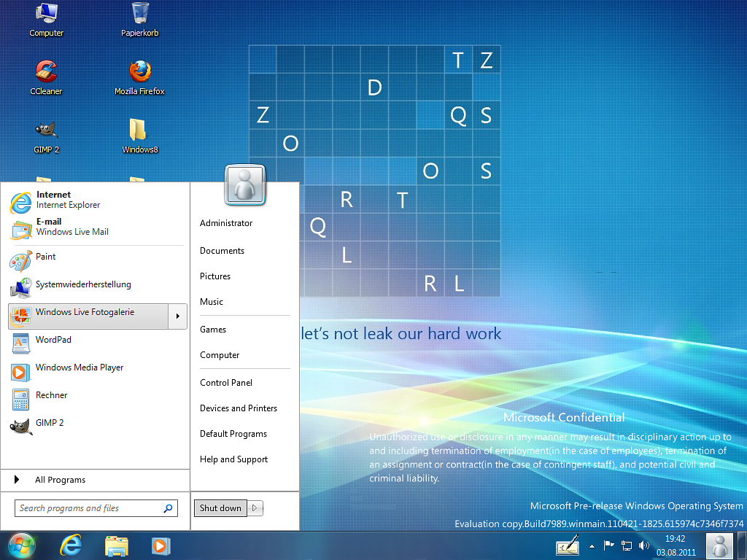Open the speaker volume icon in the tray
Image resolution: width=747 pixels, height=560 pixels.
click(644, 545)
